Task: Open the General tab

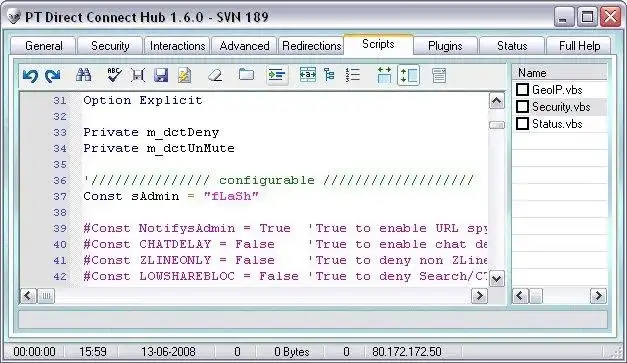Action: tap(44, 46)
